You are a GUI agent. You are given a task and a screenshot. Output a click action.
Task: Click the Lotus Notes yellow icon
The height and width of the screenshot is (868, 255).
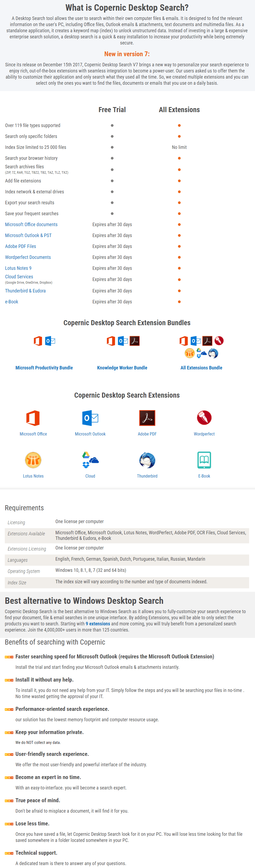pyautogui.click(x=33, y=460)
